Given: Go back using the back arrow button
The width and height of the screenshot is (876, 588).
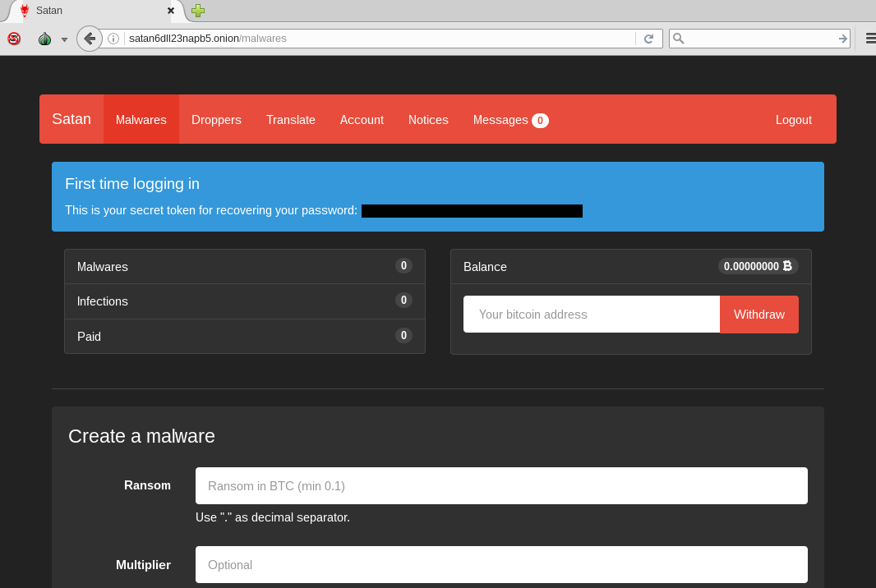Looking at the screenshot, I should [x=89, y=39].
